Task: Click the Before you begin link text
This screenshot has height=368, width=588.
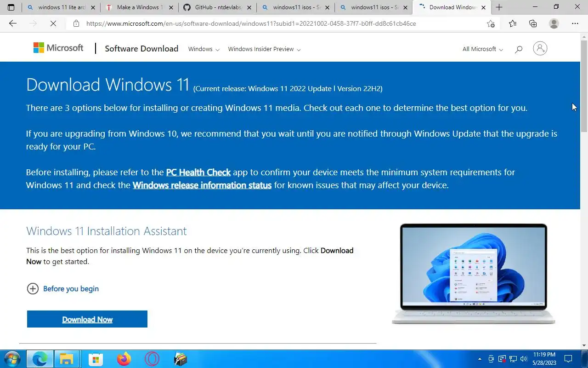Action: (x=71, y=288)
